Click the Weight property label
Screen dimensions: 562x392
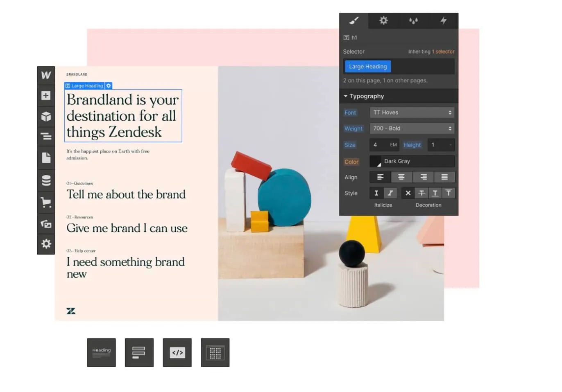353,128
